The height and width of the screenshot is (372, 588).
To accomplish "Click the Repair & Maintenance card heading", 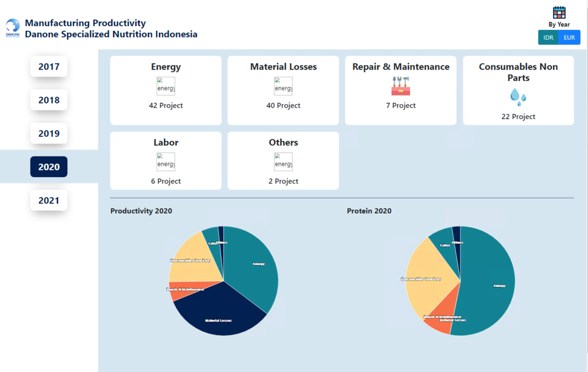I will [x=401, y=67].
